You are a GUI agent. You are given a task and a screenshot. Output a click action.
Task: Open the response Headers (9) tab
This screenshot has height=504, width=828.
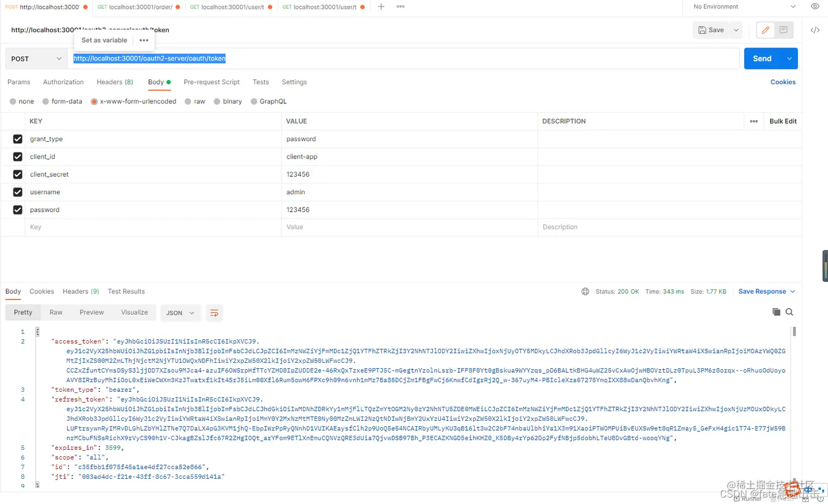(81, 292)
